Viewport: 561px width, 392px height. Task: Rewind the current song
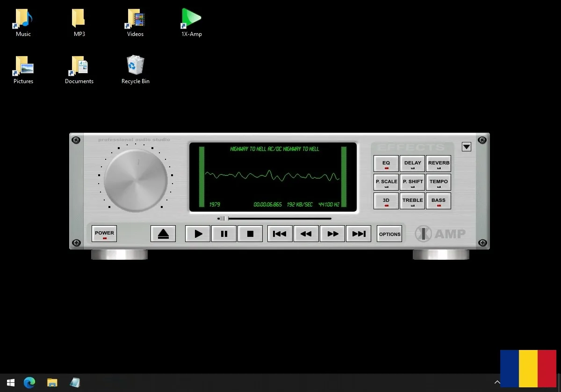pos(306,234)
